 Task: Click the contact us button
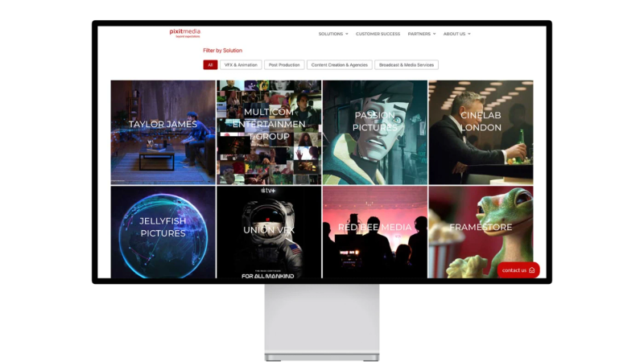(518, 270)
